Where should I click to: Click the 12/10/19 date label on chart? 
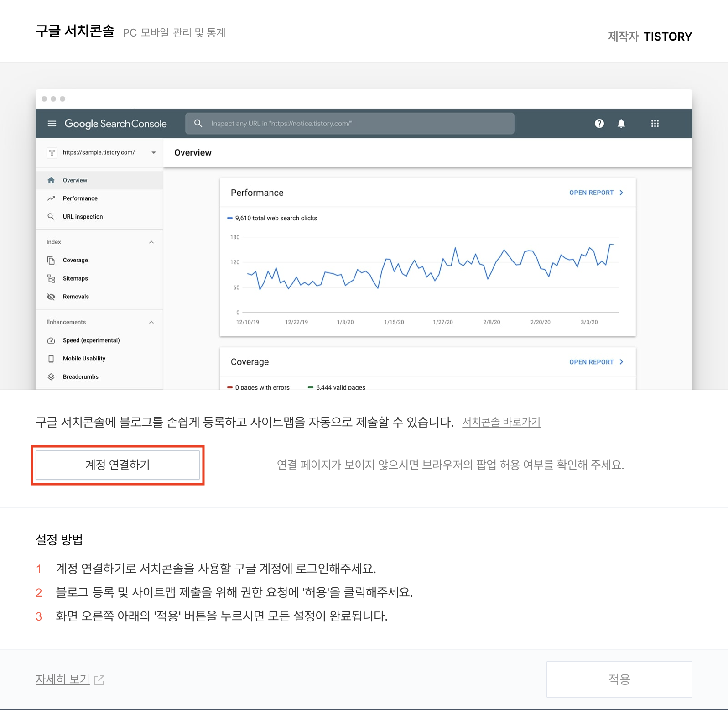pos(248,323)
